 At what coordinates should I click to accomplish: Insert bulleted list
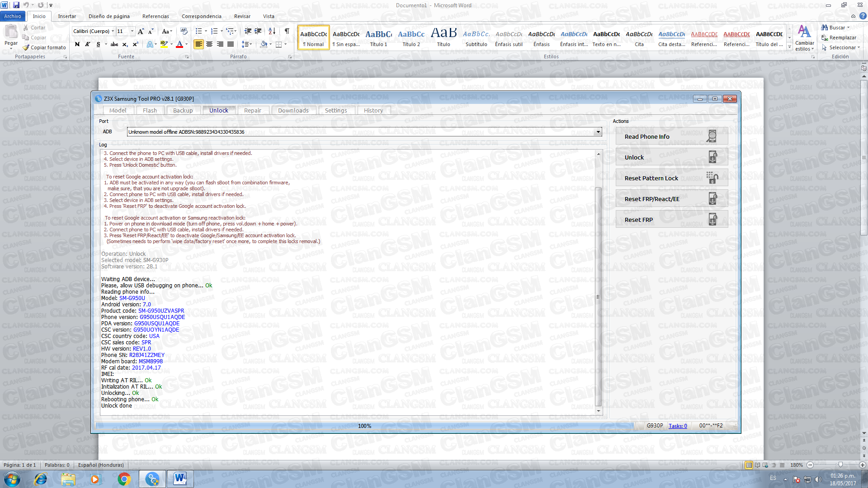(198, 31)
